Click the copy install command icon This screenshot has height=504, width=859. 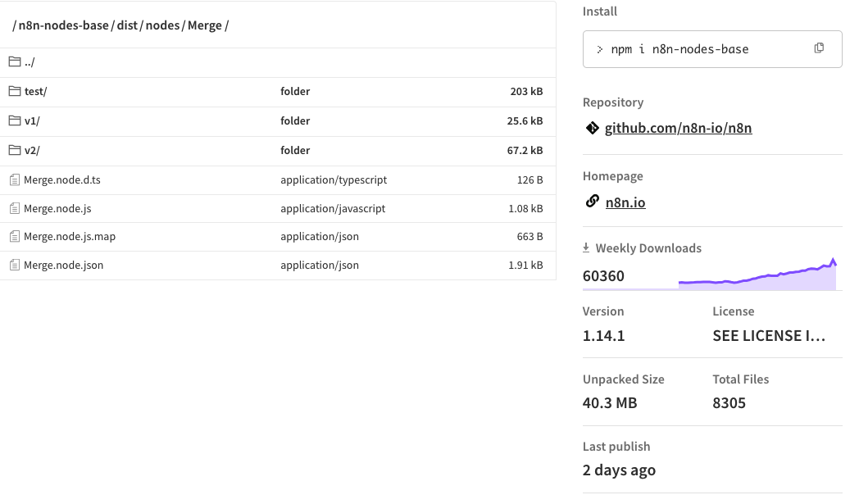(819, 48)
